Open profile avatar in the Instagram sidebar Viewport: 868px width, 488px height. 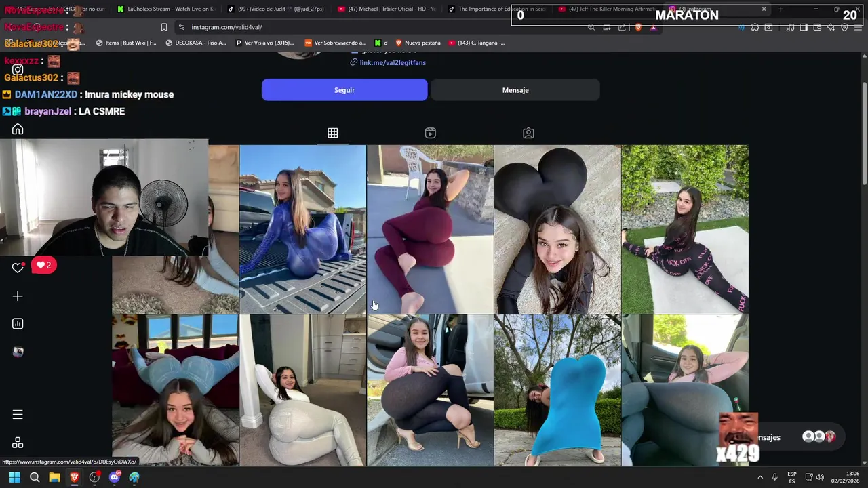pyautogui.click(x=18, y=352)
